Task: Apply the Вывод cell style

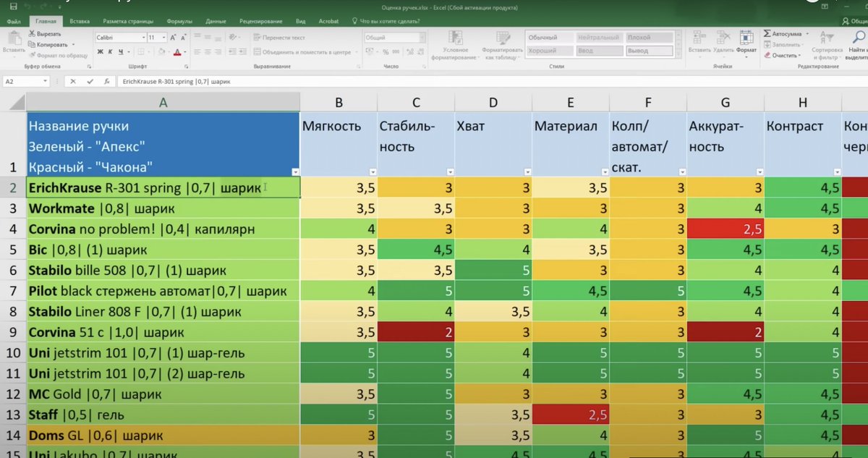Action: tap(650, 51)
